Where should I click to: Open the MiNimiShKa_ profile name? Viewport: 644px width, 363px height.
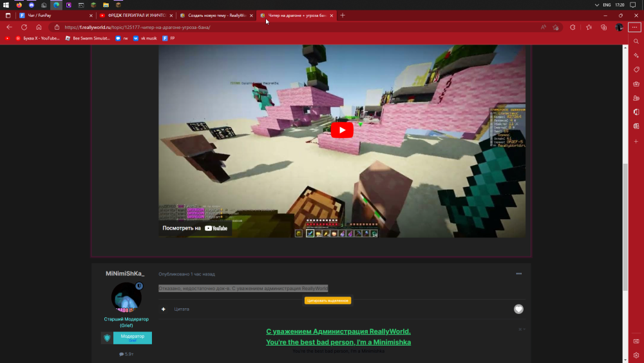click(126, 273)
